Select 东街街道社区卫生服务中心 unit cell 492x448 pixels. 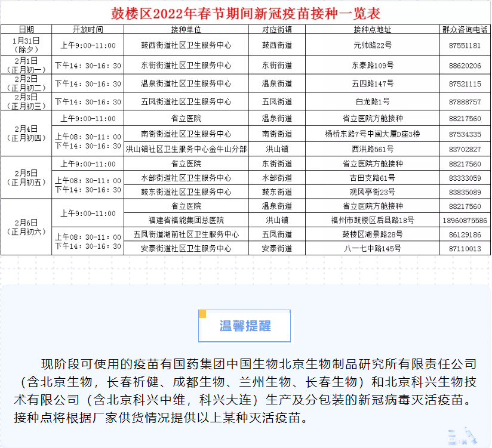tap(186, 65)
